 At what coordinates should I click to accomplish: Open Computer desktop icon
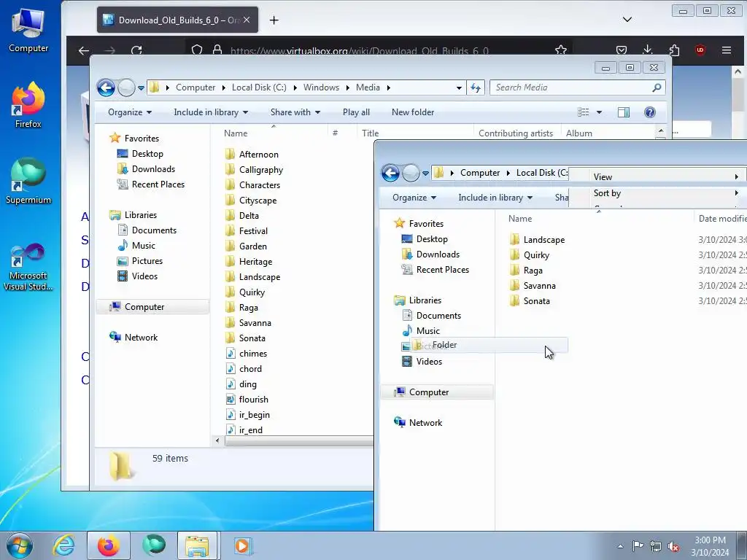pyautogui.click(x=28, y=29)
